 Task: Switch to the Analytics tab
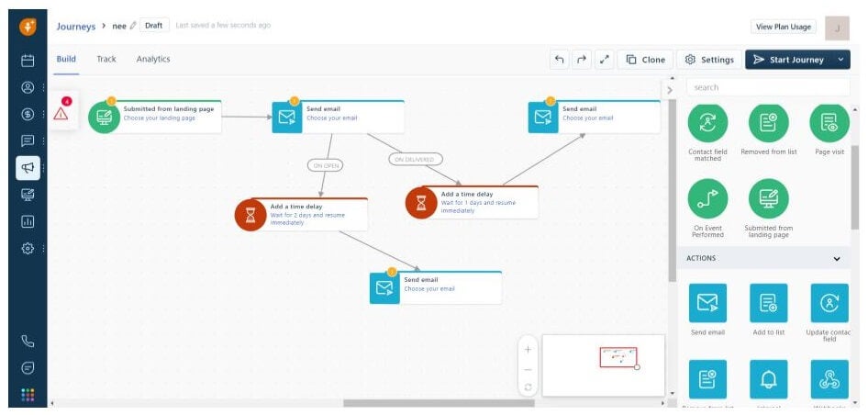[153, 60]
